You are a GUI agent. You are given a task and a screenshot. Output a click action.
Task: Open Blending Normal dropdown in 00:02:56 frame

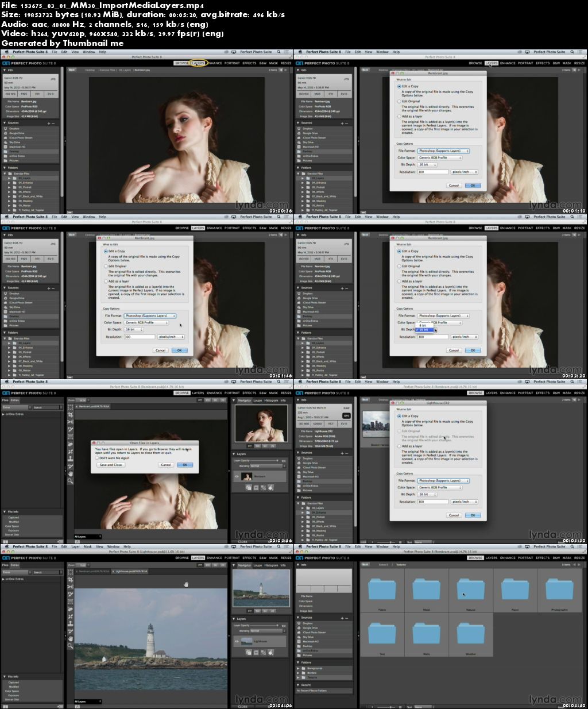pos(268,465)
